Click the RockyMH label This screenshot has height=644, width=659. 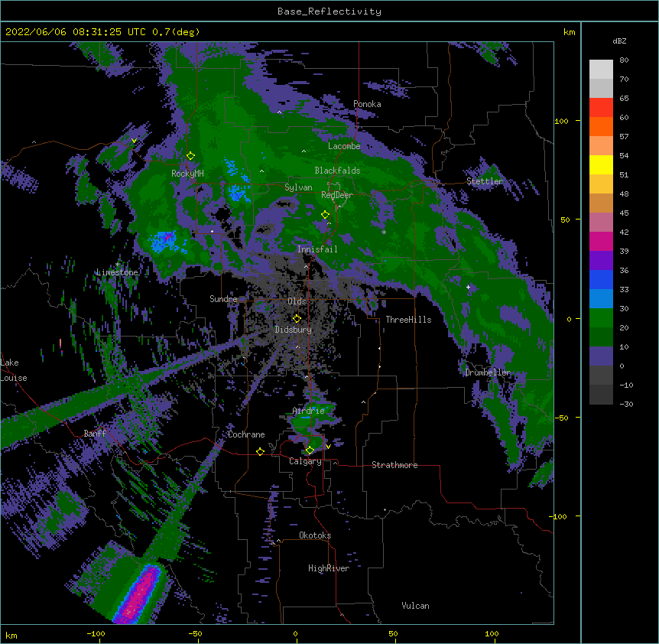click(x=187, y=173)
